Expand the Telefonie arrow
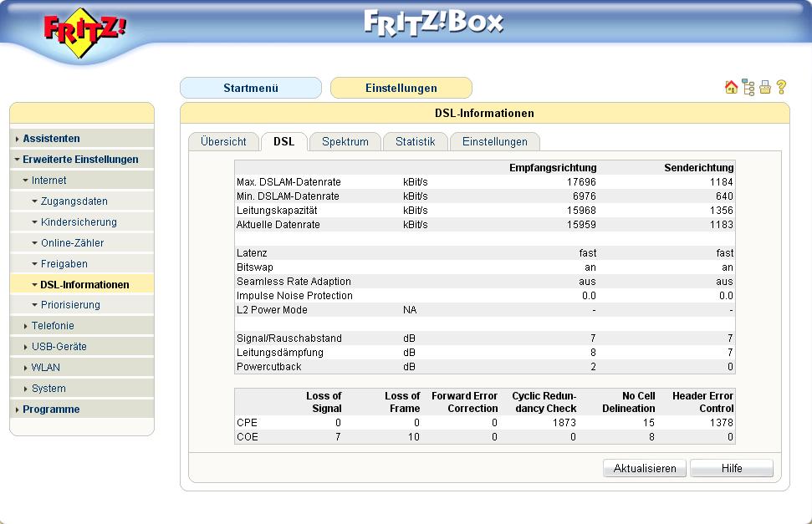Image resolution: width=812 pixels, height=524 pixels. point(25,326)
